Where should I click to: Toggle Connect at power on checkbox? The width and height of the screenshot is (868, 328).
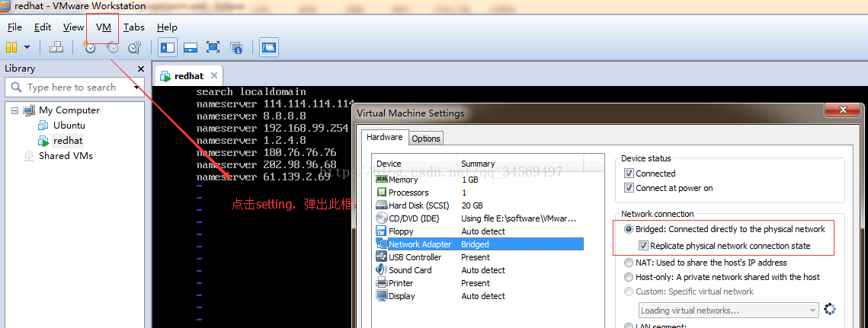629,188
